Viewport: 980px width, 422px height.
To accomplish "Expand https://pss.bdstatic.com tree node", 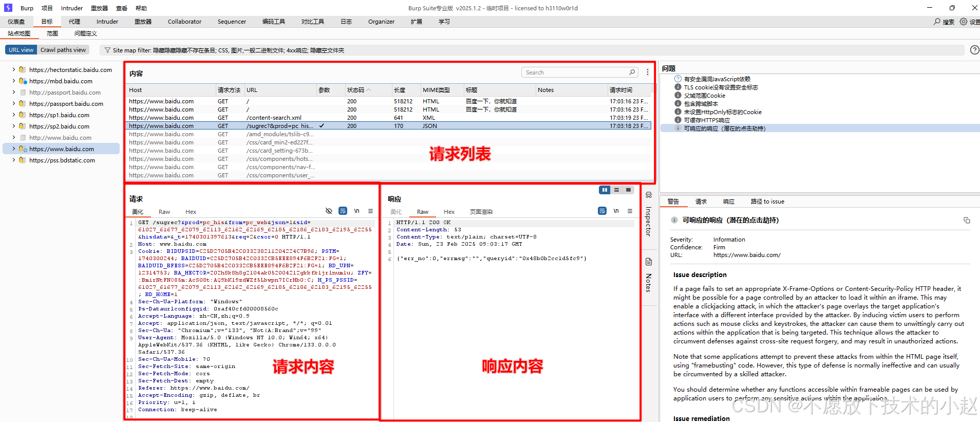I will pos(13,160).
